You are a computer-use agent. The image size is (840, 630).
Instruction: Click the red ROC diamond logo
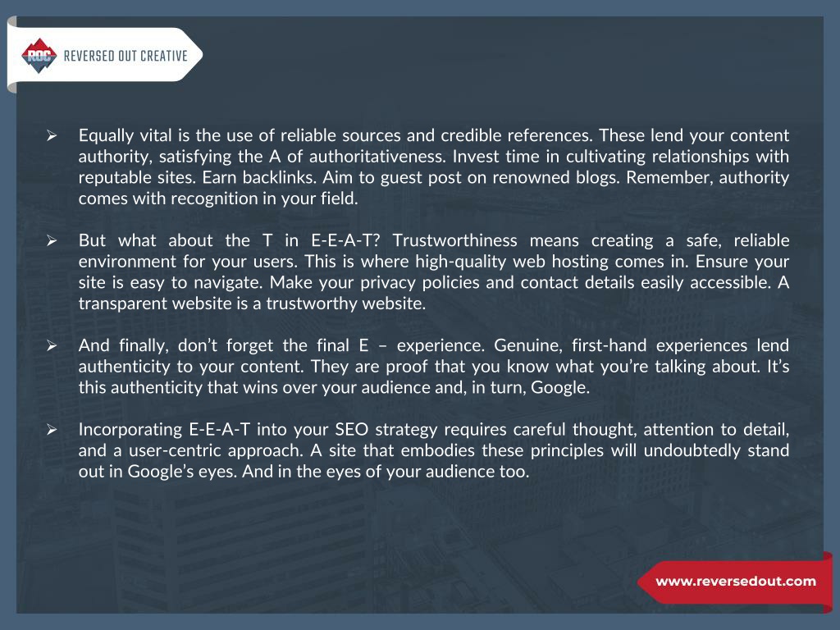click(39, 55)
